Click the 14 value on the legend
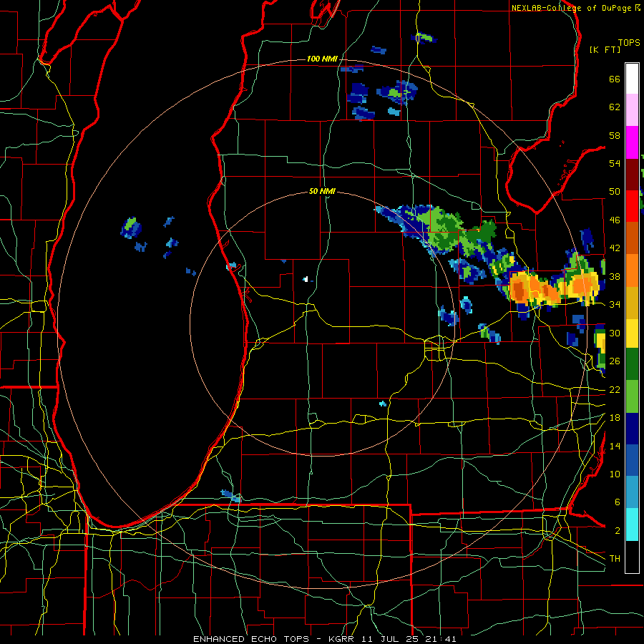This screenshot has width=644, height=644. click(615, 446)
